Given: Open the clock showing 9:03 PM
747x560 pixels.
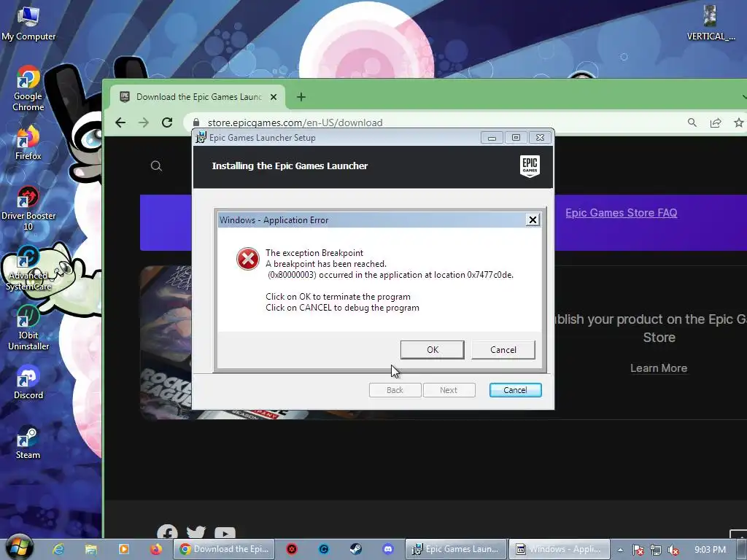Looking at the screenshot, I should click(x=710, y=550).
